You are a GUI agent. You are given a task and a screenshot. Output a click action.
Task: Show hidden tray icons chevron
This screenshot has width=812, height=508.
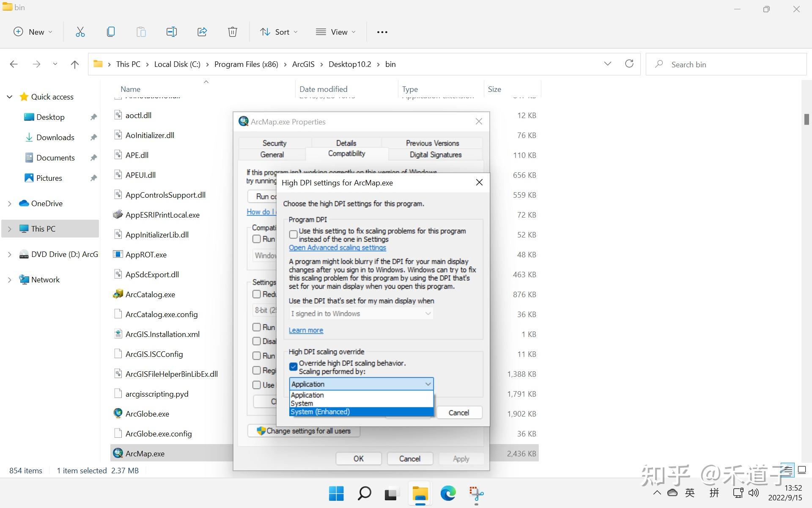[657, 493]
